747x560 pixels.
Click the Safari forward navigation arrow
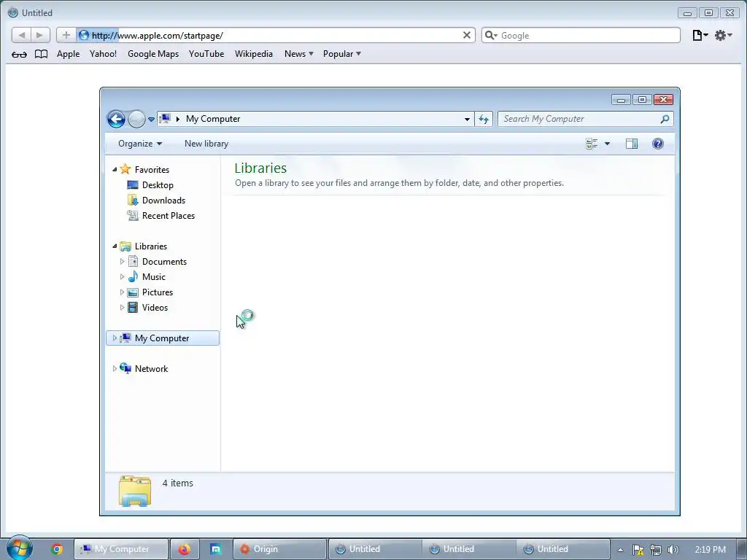pos(40,35)
